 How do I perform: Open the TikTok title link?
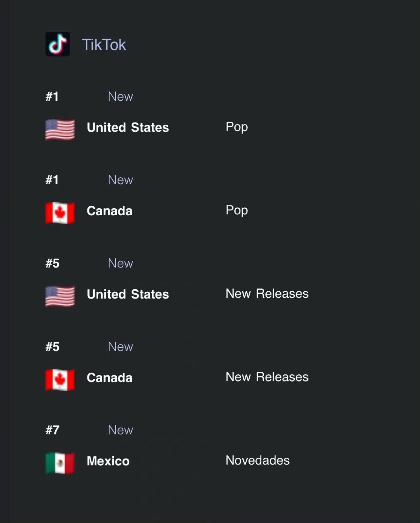[x=104, y=45]
